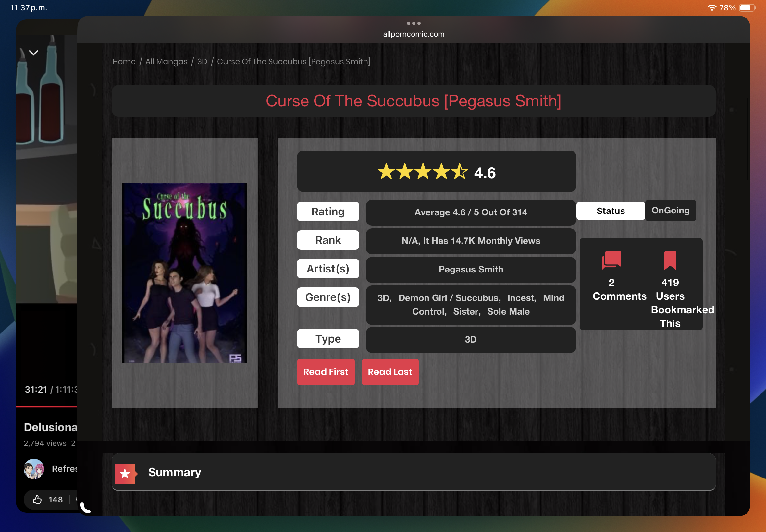The height and width of the screenshot is (532, 766).
Task: Open the three-dot window menu
Action: click(x=414, y=23)
